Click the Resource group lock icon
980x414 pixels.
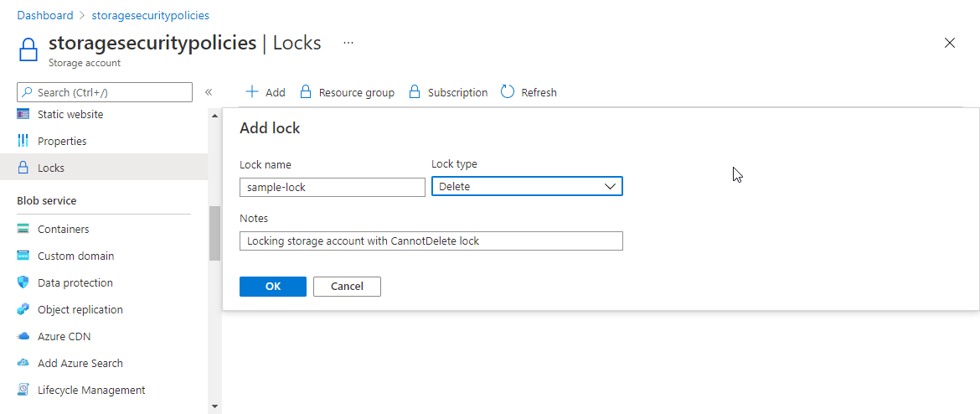[x=306, y=92]
